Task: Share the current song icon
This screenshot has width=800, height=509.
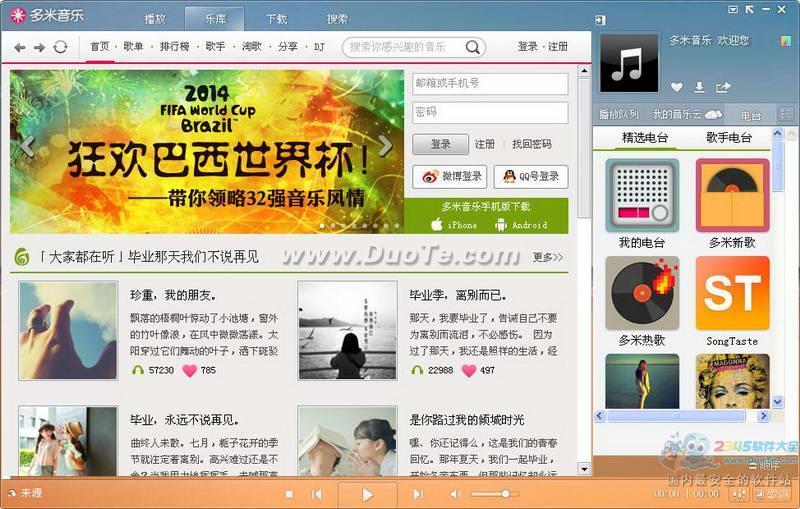Action: pyautogui.click(x=723, y=87)
